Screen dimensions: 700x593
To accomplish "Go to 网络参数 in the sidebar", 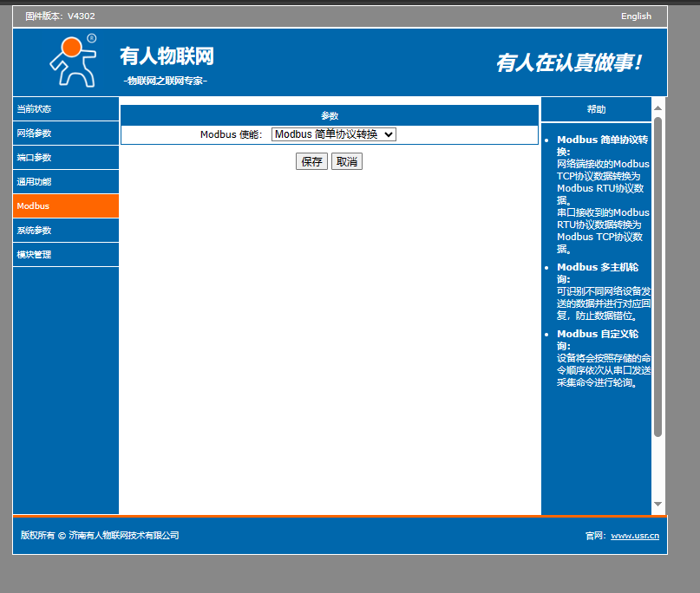I will pyautogui.click(x=35, y=134).
